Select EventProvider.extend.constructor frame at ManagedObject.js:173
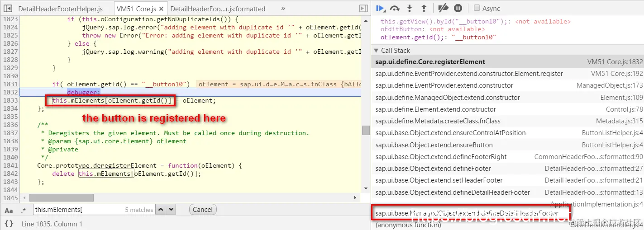644x230 pixels. coord(507,85)
